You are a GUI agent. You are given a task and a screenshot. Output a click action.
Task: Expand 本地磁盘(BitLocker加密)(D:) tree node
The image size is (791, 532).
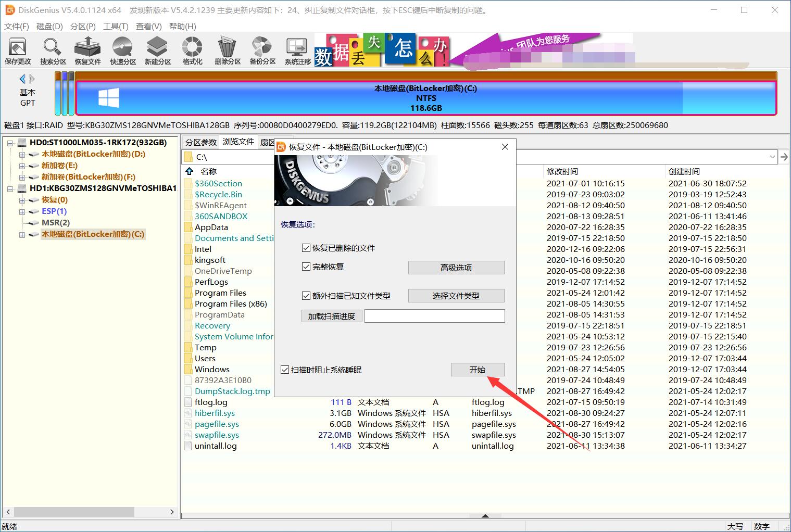[x=22, y=154]
